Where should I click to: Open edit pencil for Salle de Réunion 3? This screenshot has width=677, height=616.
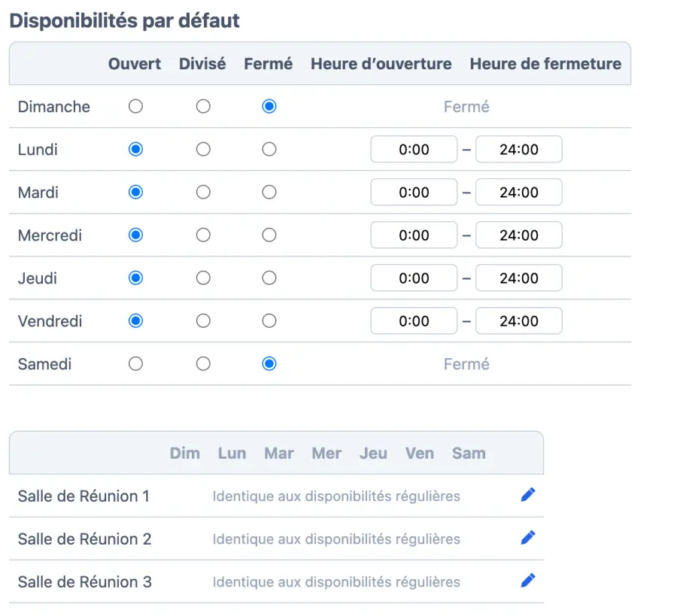(x=528, y=581)
